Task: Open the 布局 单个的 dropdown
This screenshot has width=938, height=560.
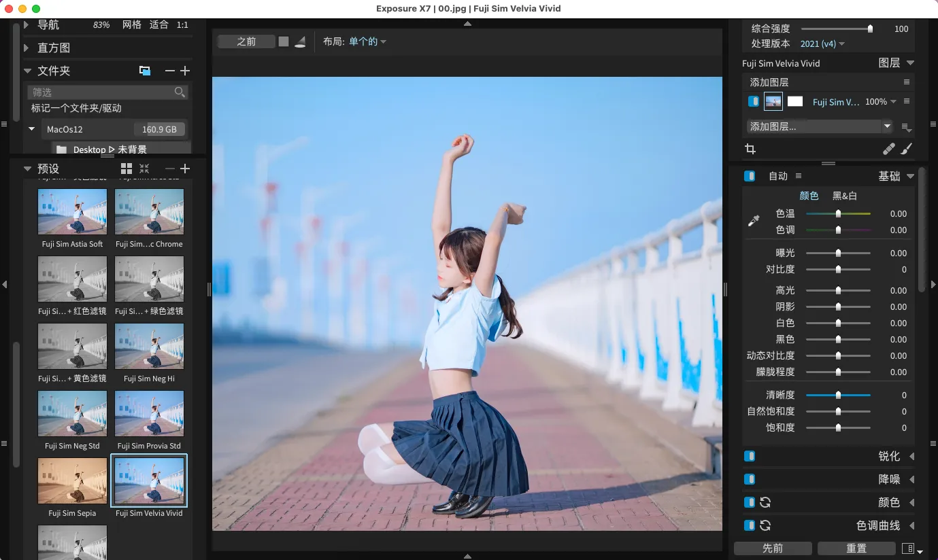Action: (367, 41)
